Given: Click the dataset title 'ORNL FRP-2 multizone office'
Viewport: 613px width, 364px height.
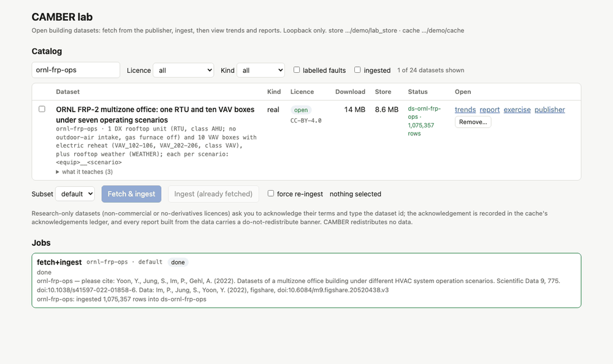Looking at the screenshot, I should pos(155,115).
